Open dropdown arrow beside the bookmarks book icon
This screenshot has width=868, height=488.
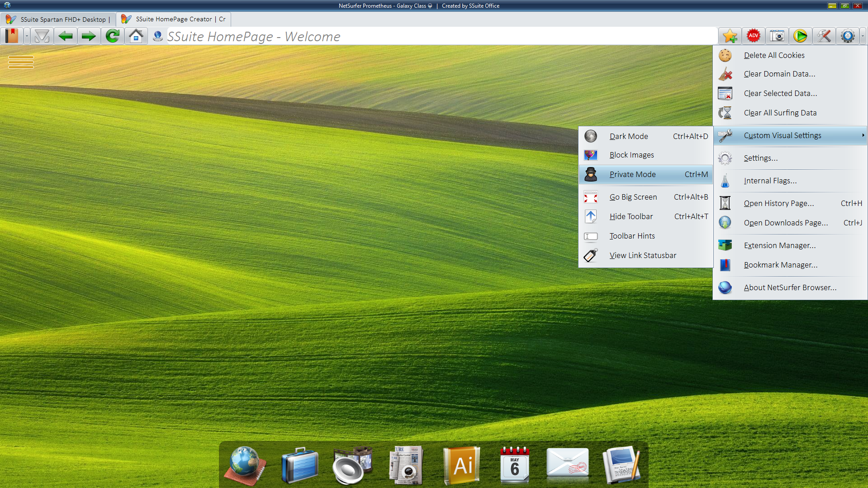click(27, 36)
